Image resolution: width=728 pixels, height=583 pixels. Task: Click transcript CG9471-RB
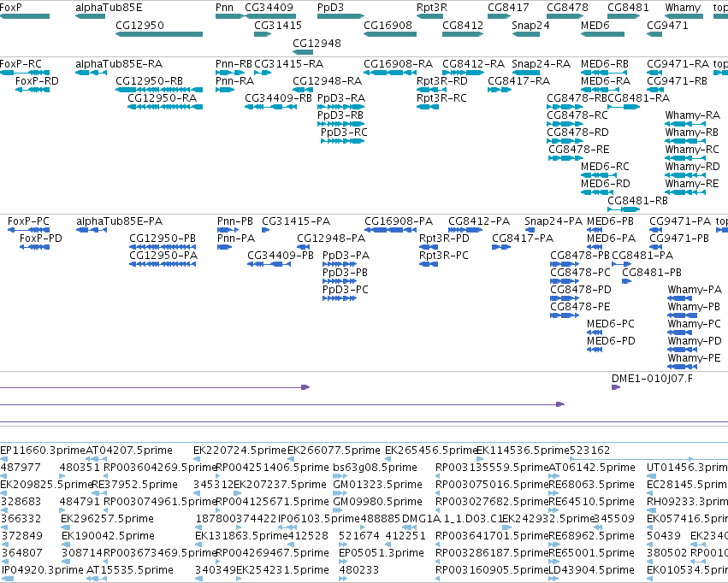(677, 80)
